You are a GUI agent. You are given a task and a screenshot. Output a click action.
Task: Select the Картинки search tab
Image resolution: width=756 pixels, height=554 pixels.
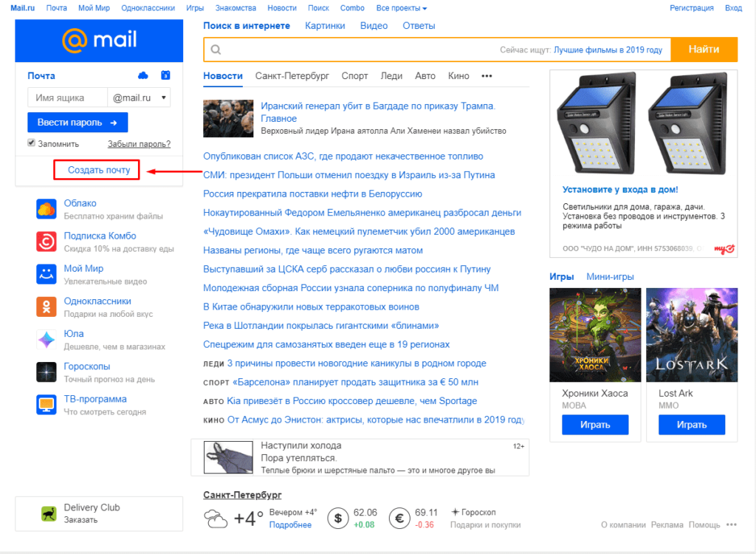coord(325,26)
